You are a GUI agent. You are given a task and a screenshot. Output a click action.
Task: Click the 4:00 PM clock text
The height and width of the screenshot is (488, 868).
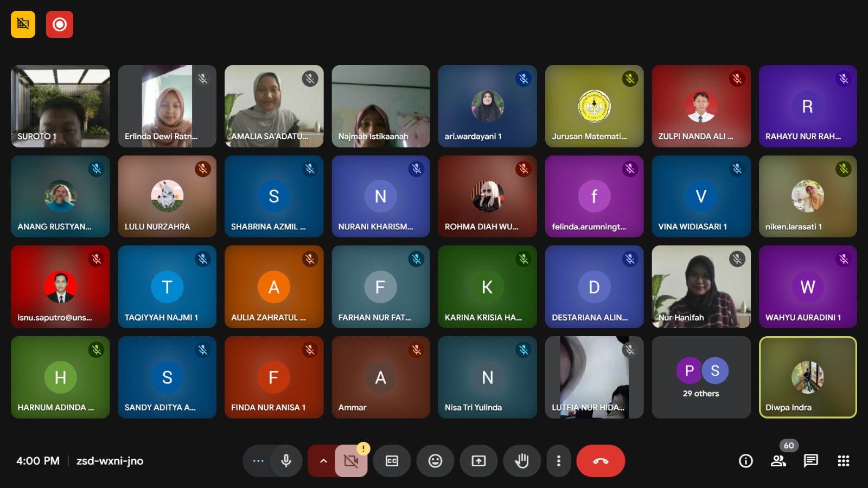(38, 461)
